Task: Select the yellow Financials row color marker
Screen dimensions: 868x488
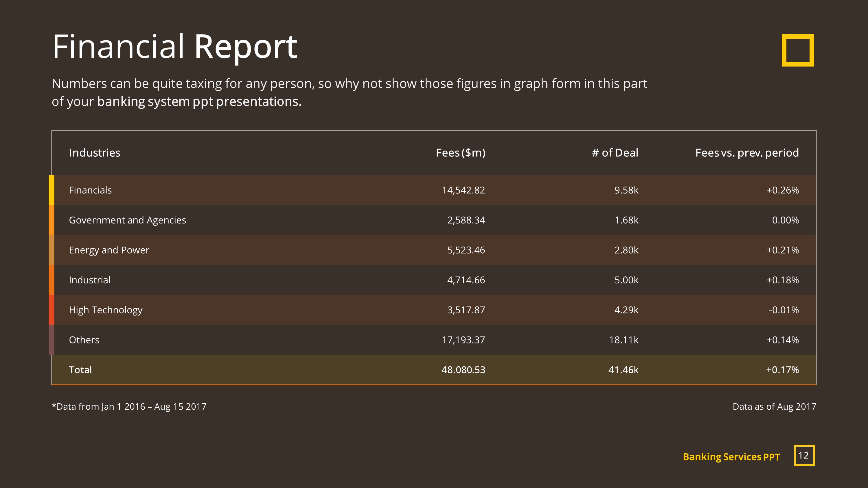Action: coord(51,190)
